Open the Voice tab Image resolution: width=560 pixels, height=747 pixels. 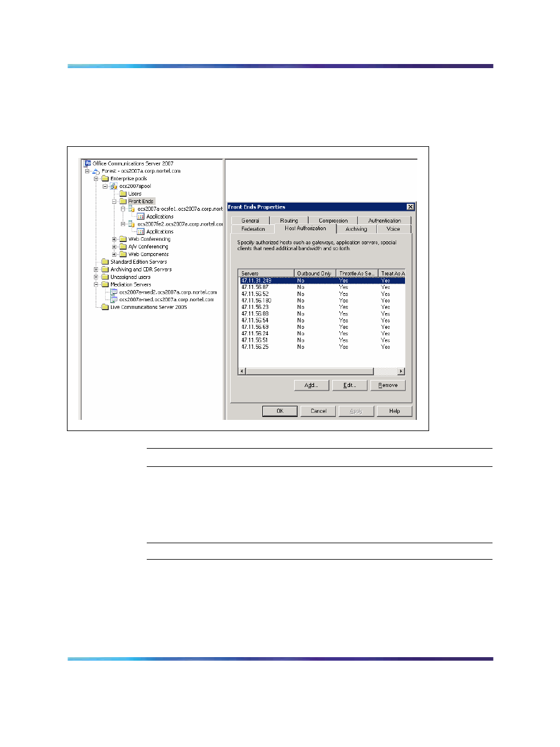(x=393, y=229)
